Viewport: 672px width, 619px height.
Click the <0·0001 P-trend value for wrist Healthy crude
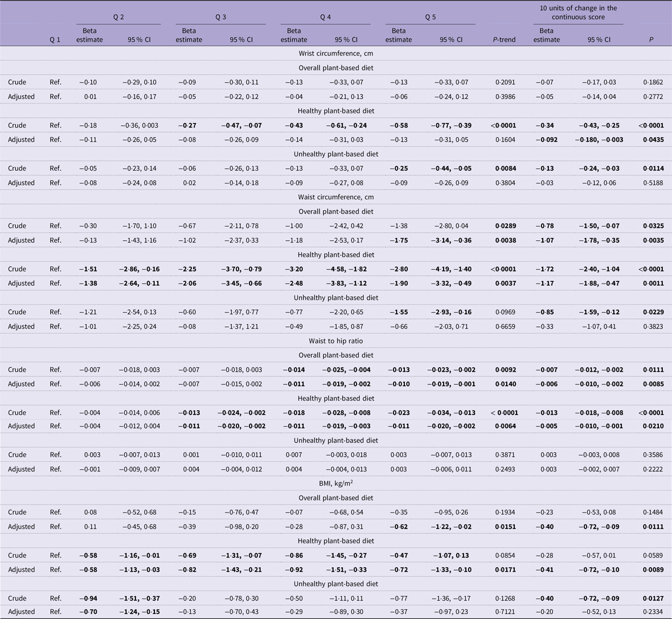[x=504, y=125]
